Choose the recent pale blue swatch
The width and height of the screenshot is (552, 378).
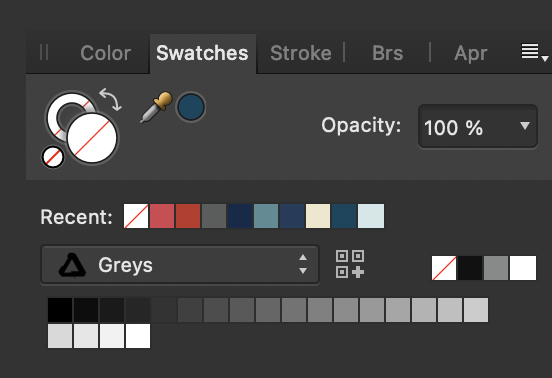pos(371,216)
